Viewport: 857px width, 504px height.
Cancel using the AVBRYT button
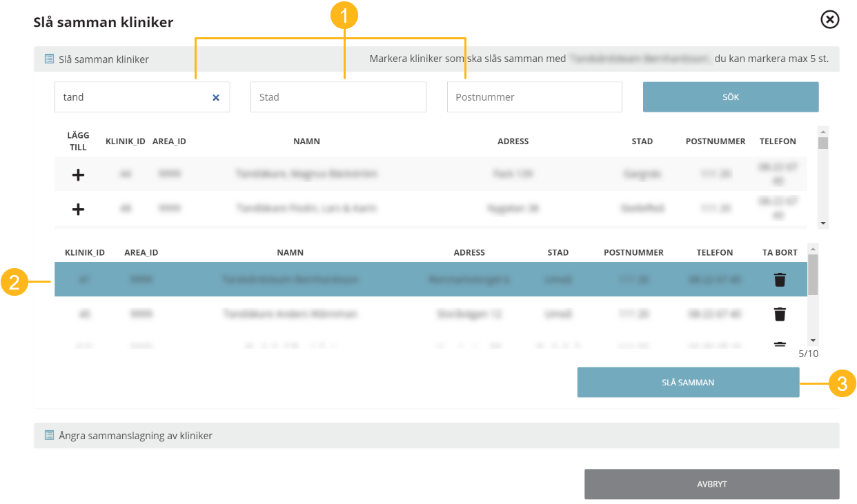click(711, 484)
